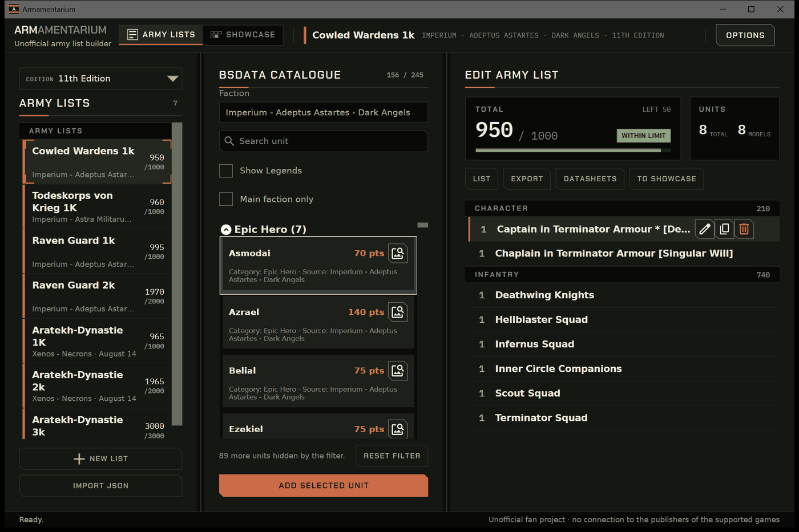
Task: Click the 156 / 245 catalogue count
Action: 405,75
